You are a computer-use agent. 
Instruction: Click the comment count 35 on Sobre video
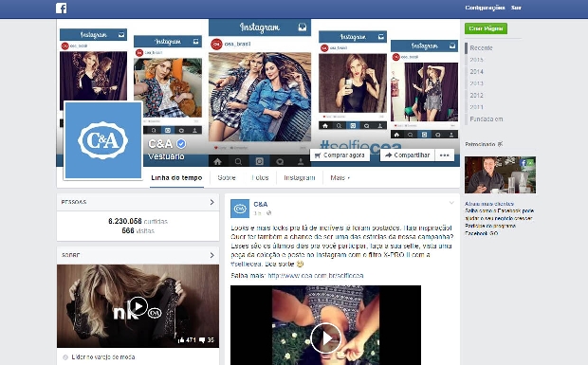tap(207, 340)
